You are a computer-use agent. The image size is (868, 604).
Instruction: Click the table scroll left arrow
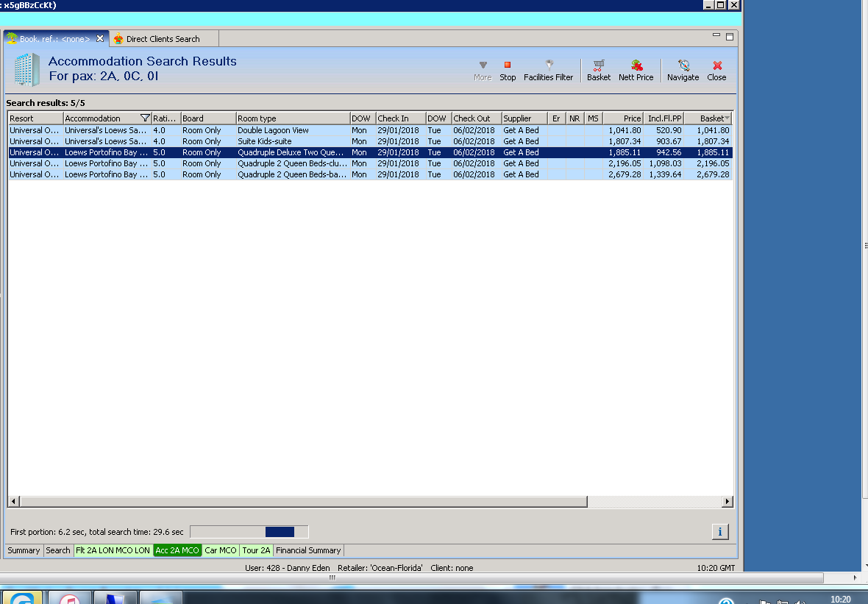click(14, 502)
